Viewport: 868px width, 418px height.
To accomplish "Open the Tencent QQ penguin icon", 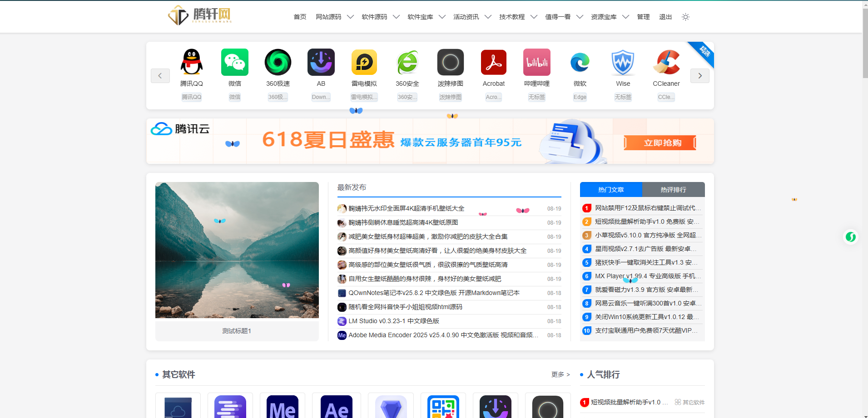I will pos(191,62).
